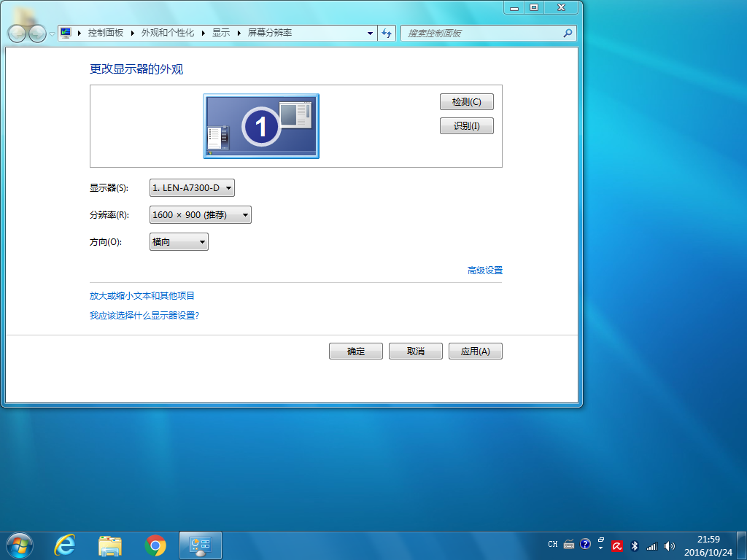Click the 取消 cancel button
This screenshot has height=560, width=747.
415,351
